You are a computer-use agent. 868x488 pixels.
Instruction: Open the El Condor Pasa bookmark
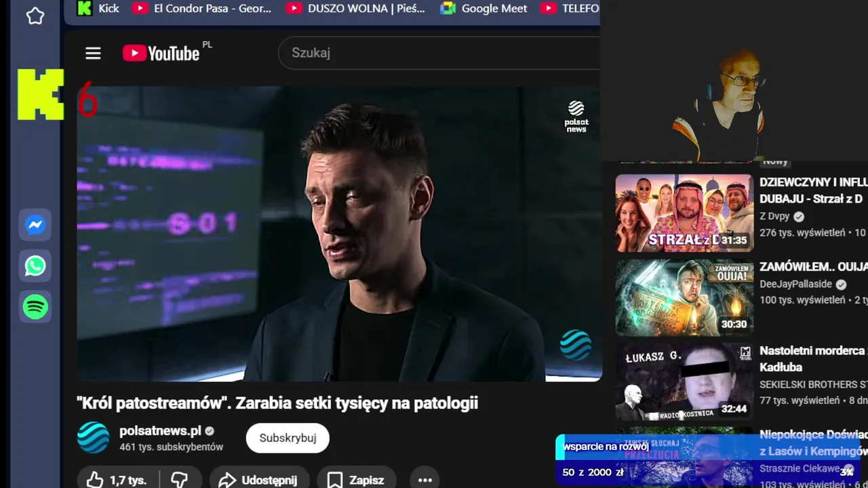tap(202, 9)
